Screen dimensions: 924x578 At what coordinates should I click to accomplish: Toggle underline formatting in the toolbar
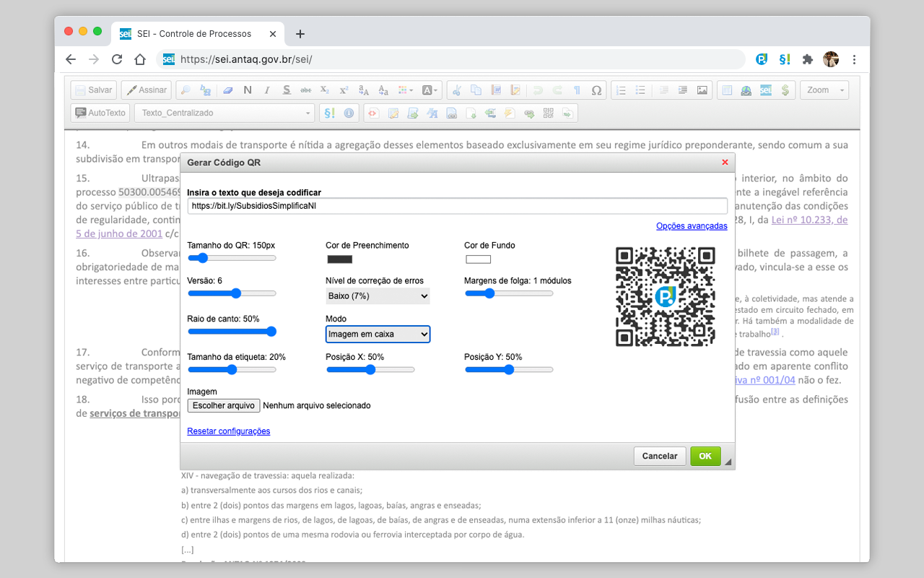click(287, 90)
